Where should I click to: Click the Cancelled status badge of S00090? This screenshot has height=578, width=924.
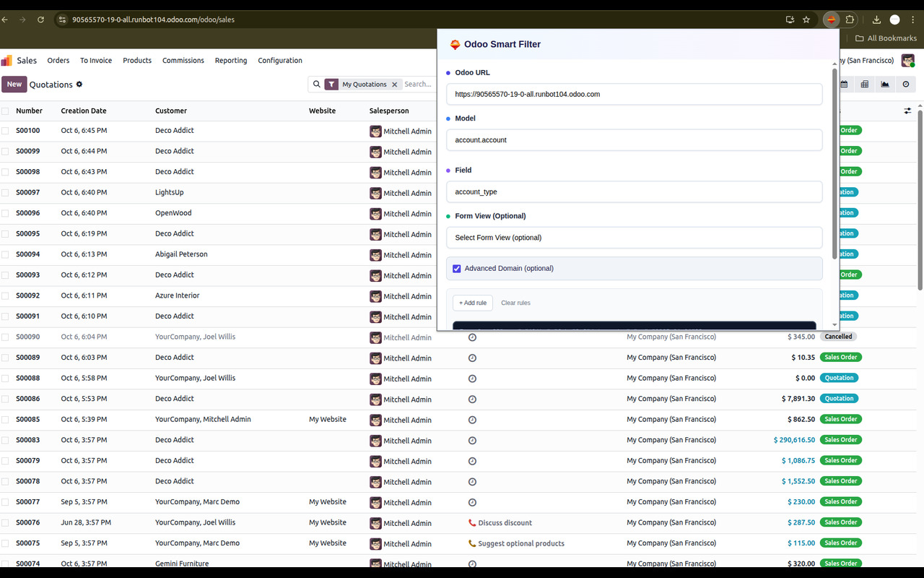[x=839, y=337]
